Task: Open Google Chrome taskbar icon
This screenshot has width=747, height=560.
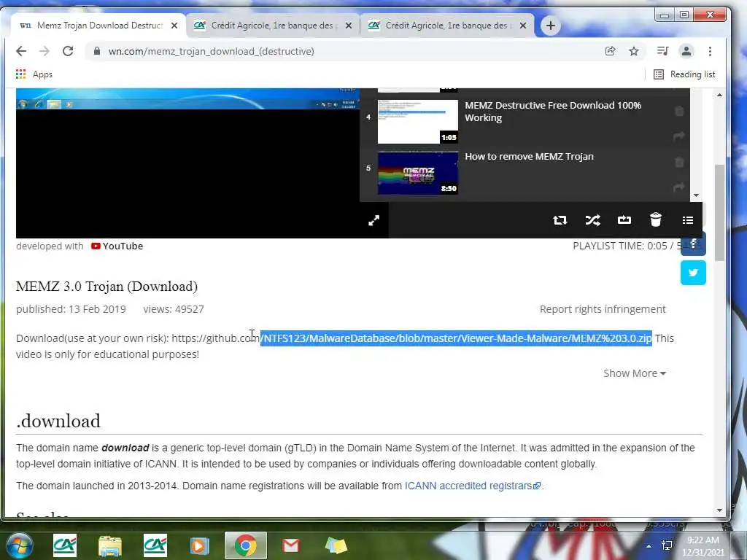Action: point(245,545)
